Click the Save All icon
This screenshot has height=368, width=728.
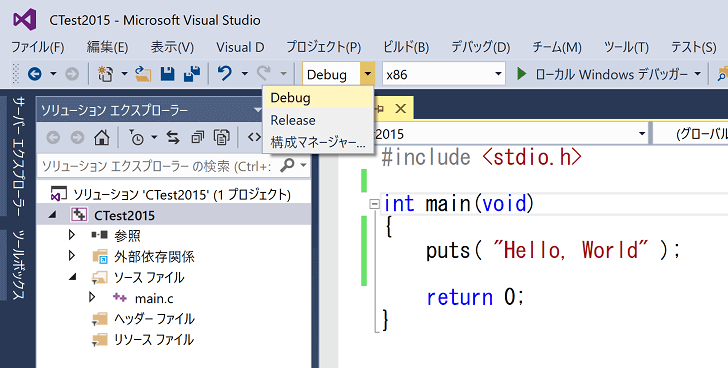click(192, 74)
